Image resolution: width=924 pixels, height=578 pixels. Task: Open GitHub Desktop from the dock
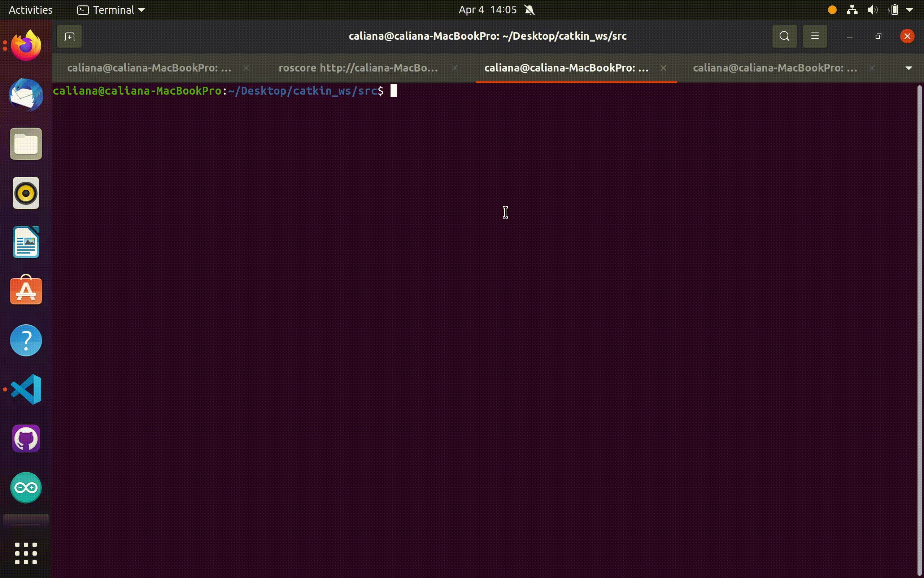[26, 439]
